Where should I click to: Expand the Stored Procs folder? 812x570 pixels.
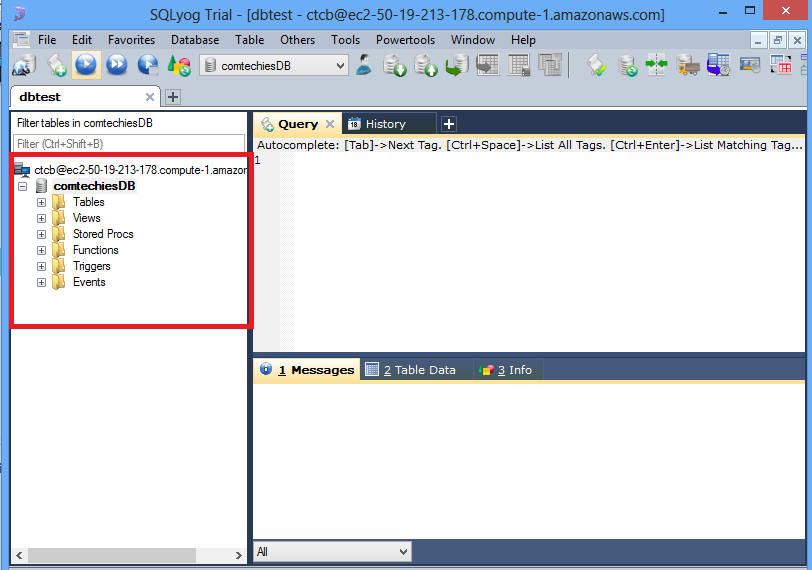41,235
